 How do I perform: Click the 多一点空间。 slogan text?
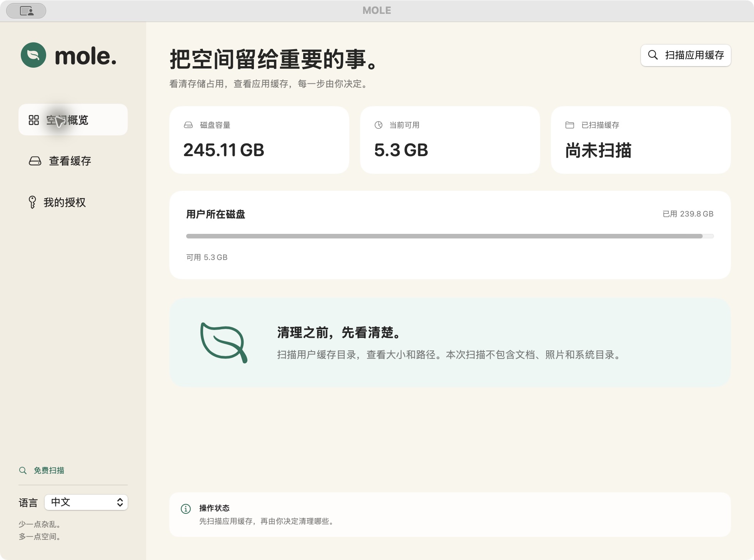(x=40, y=537)
